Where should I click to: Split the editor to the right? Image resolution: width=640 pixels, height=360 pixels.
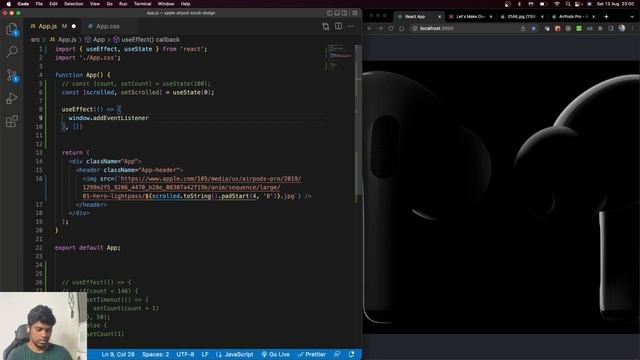tap(338, 27)
